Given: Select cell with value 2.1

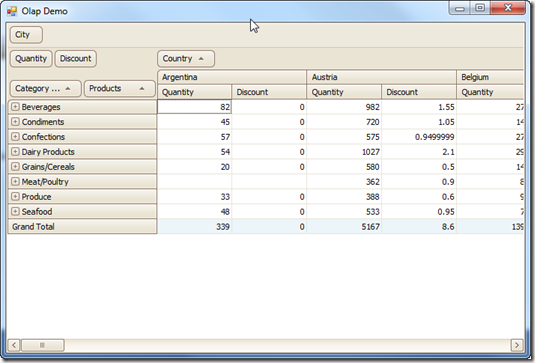Looking at the screenshot, I should click(419, 152).
